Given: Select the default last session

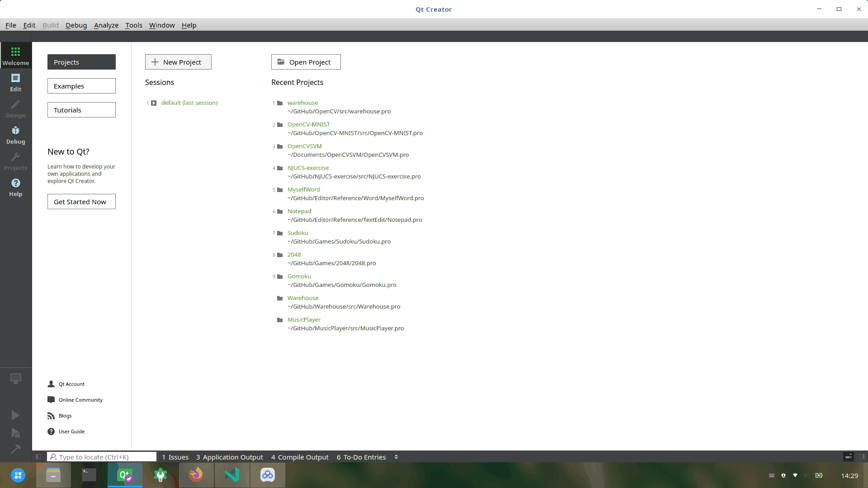Looking at the screenshot, I should pyautogui.click(x=189, y=103).
